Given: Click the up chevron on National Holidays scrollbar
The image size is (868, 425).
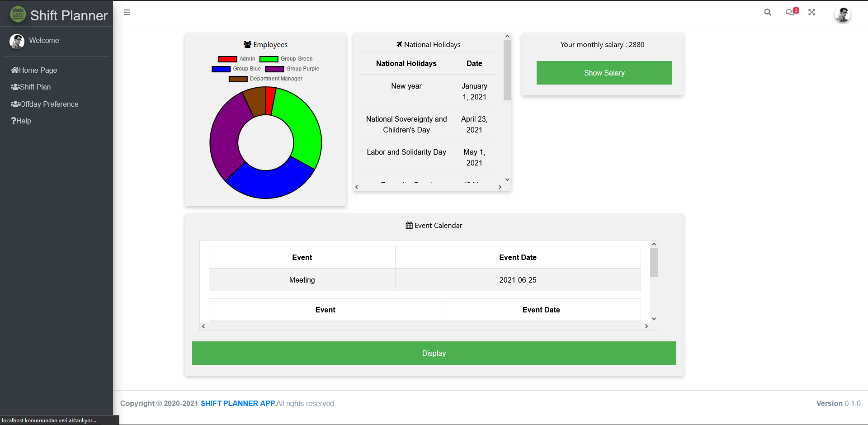Looking at the screenshot, I should (507, 36).
